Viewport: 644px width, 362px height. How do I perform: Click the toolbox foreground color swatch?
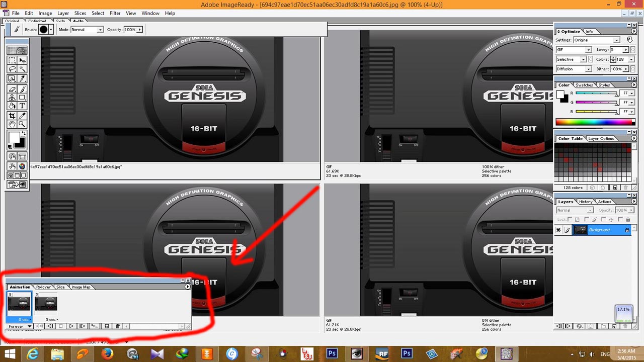[x=14, y=138]
